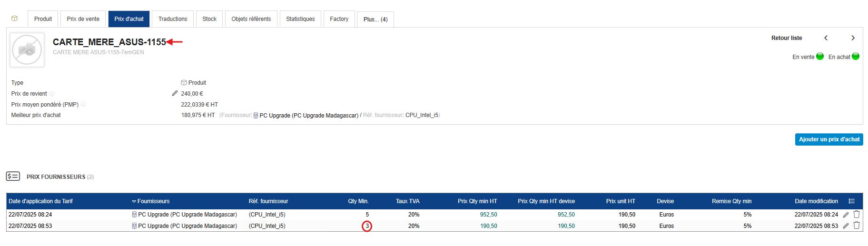Edit the 22/07/2025 08:24 supplier price row
This screenshot has width=868, height=246.
[846, 215]
